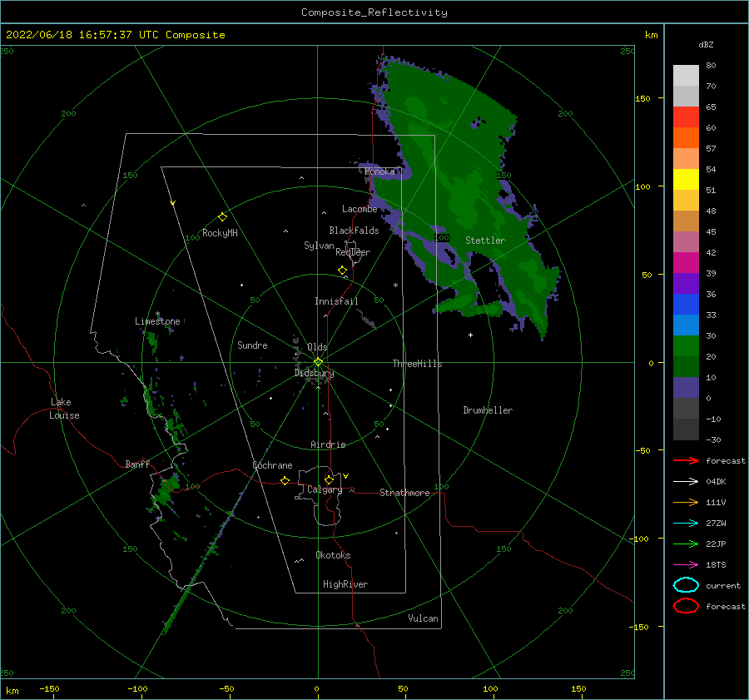Click the Ponoka label on map
Image resolution: width=749 pixels, height=700 pixels.
click(x=379, y=171)
